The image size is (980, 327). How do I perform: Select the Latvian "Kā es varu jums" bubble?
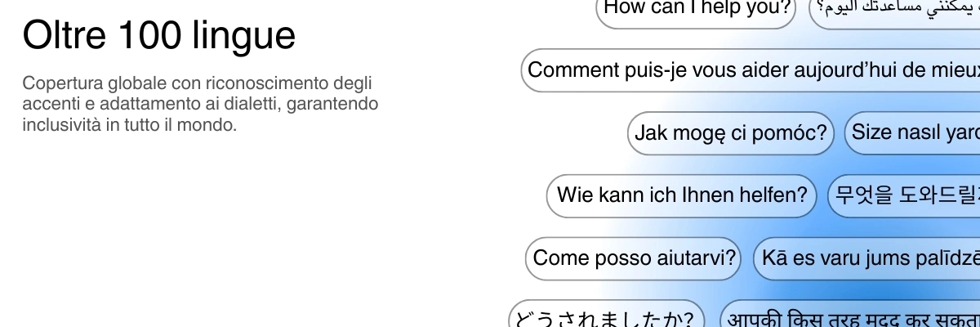pos(866,258)
